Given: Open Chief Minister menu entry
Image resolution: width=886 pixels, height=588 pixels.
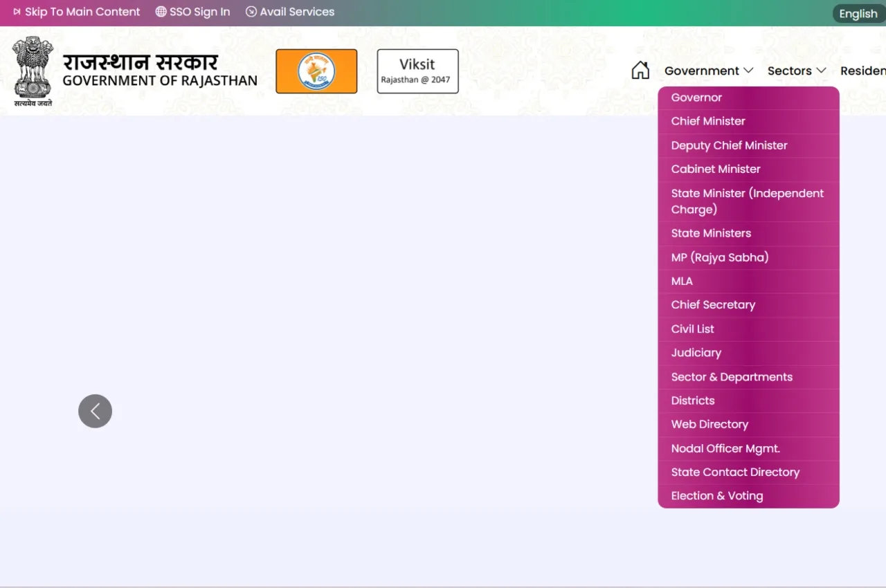Looking at the screenshot, I should click(708, 120).
